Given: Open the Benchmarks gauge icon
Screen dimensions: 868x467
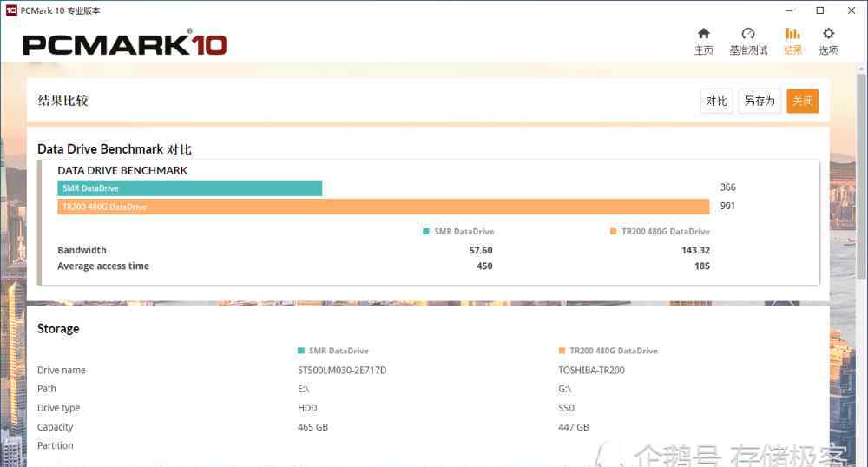Looking at the screenshot, I should click(x=748, y=33).
